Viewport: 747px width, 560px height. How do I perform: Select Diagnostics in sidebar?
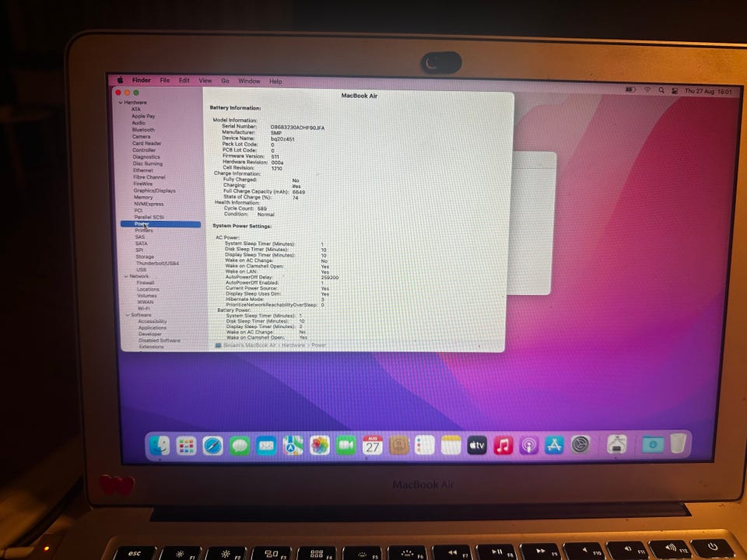point(146,156)
